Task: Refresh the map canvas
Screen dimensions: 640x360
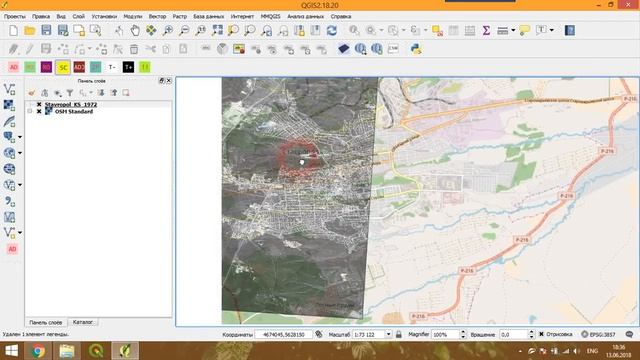Action: (332, 31)
